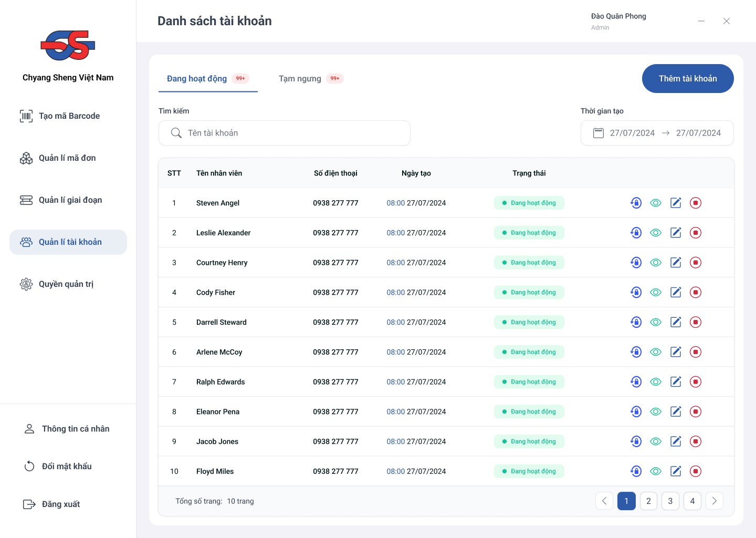Go to page 2
Screen dimensions: 756x538
(648, 501)
